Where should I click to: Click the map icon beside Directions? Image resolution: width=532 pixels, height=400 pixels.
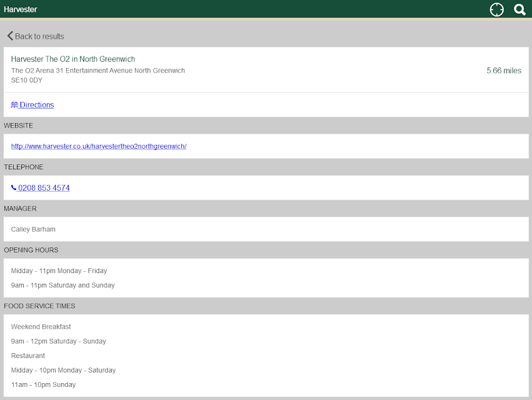pos(14,104)
